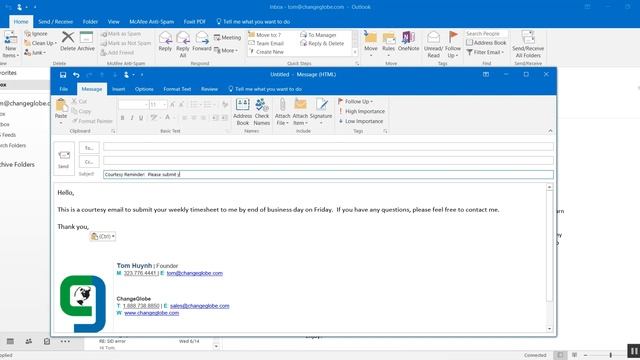
Task: Open the tom@changeglobe.com link in signature
Action: pyautogui.click(x=194, y=273)
